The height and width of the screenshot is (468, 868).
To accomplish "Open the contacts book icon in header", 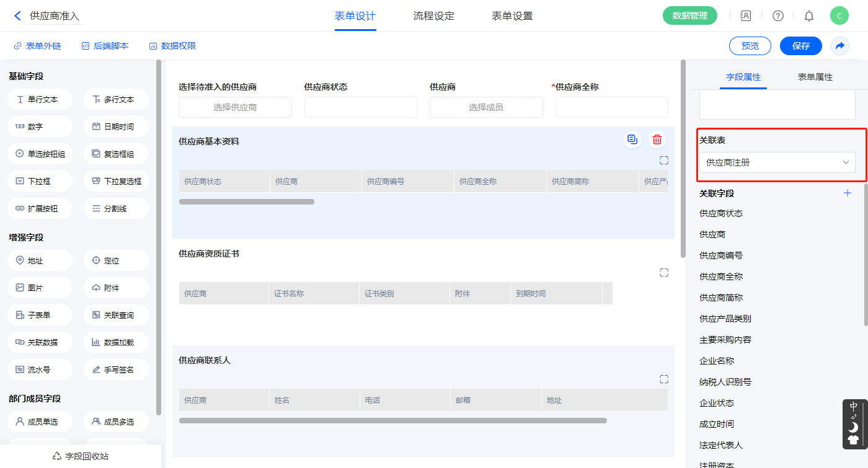I will (x=746, y=16).
